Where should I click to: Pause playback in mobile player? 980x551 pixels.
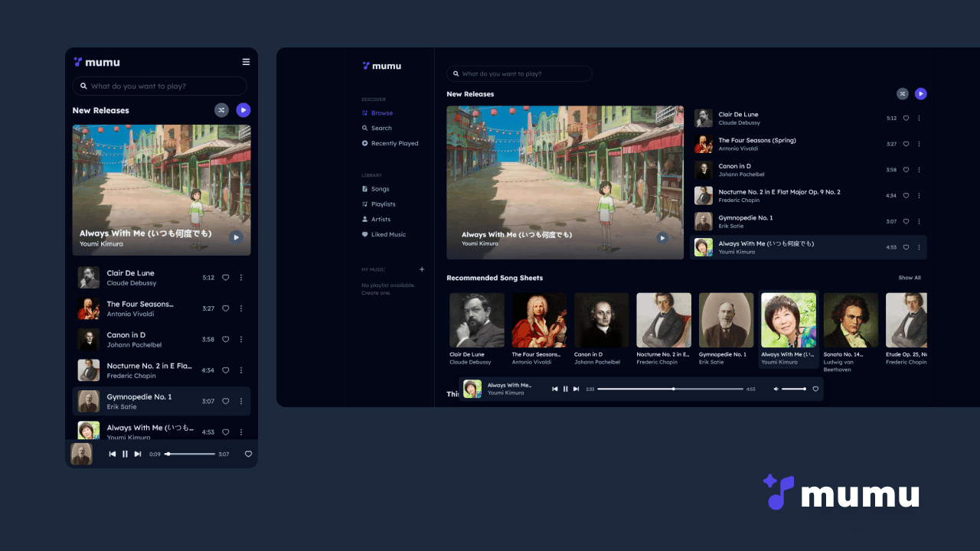point(125,454)
